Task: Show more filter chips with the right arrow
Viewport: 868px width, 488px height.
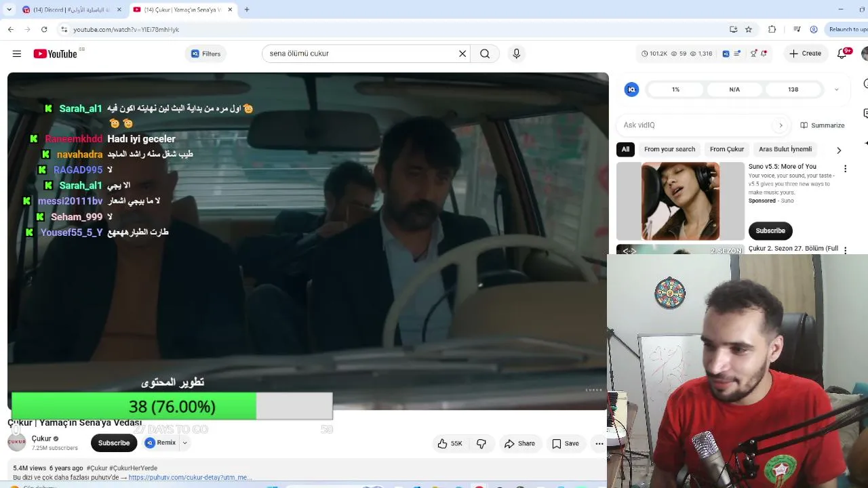Action: click(839, 150)
